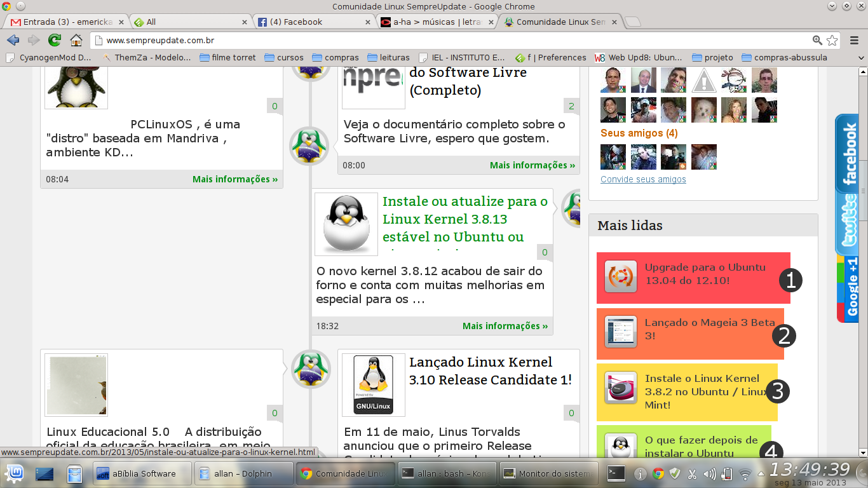Switch to the Monitor do sistema taskbar window
Viewport: 868px width, 488px height.
tap(548, 473)
